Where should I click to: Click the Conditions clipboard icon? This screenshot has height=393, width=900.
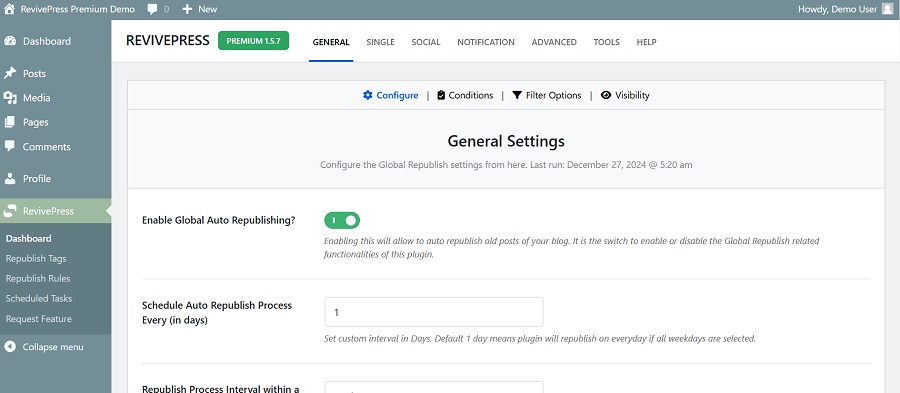441,95
